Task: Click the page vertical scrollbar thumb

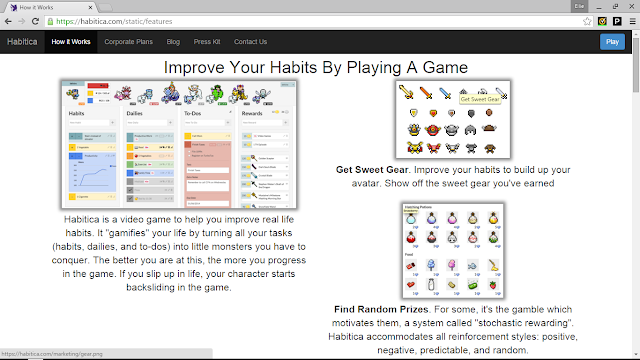Action: point(636,65)
